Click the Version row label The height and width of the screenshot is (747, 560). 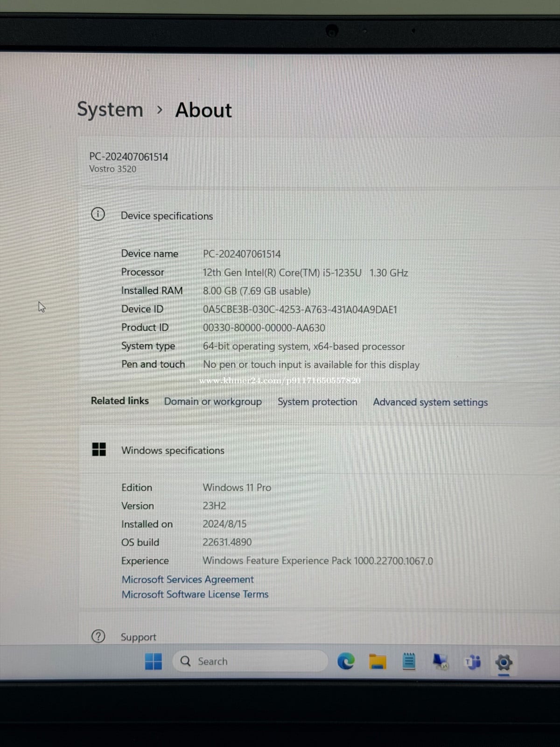[137, 506]
